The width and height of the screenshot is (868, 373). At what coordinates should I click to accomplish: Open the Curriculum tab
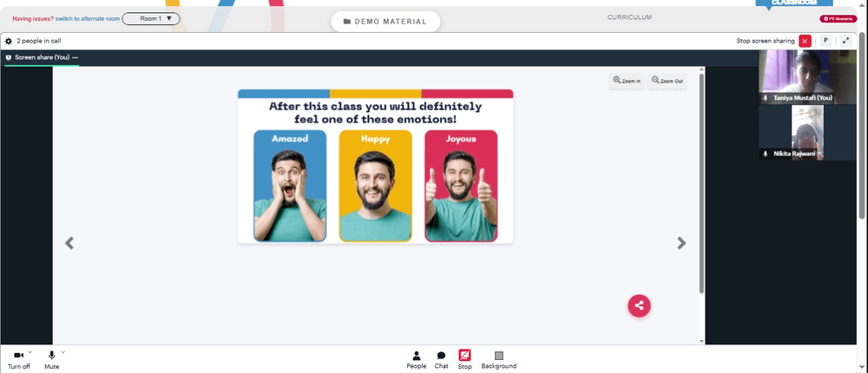tap(629, 17)
